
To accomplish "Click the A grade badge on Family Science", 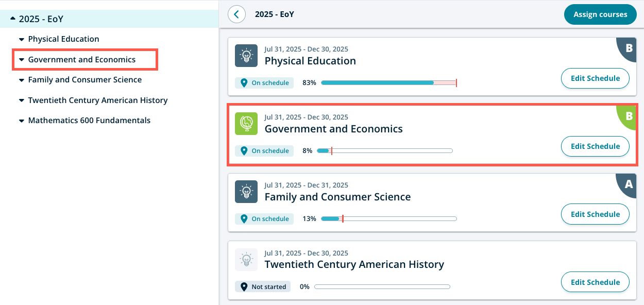I will tap(629, 184).
